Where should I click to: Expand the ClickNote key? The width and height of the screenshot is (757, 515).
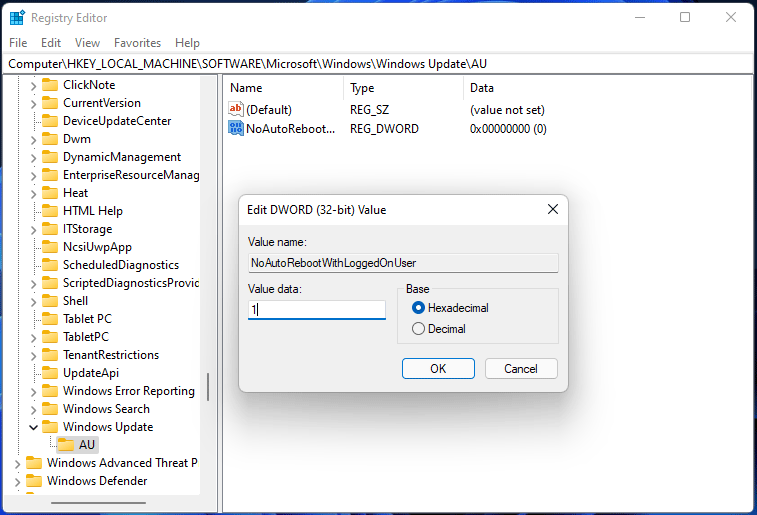(x=33, y=86)
